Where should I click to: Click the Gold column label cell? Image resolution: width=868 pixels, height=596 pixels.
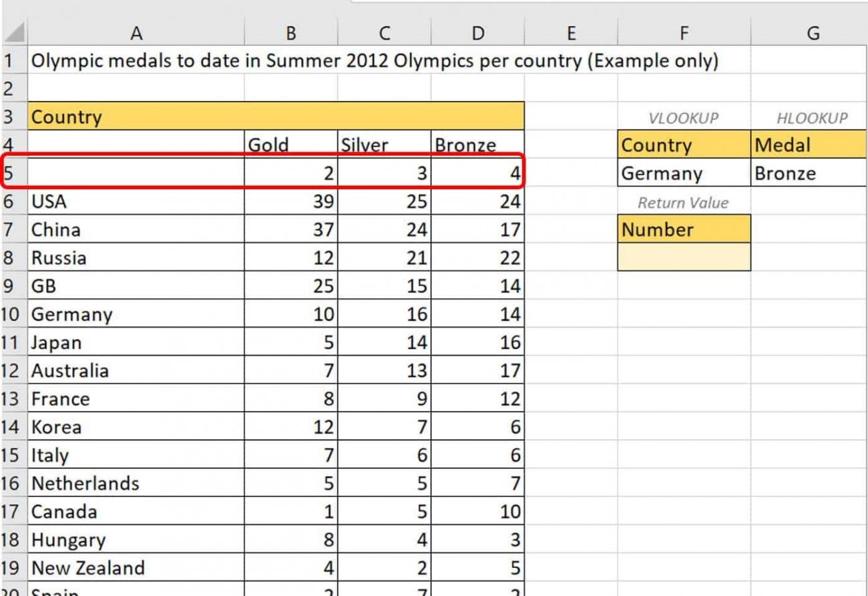click(x=291, y=144)
